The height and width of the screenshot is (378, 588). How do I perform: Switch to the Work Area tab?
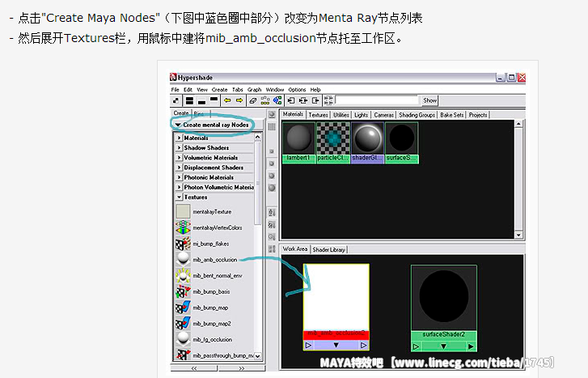tap(295, 248)
